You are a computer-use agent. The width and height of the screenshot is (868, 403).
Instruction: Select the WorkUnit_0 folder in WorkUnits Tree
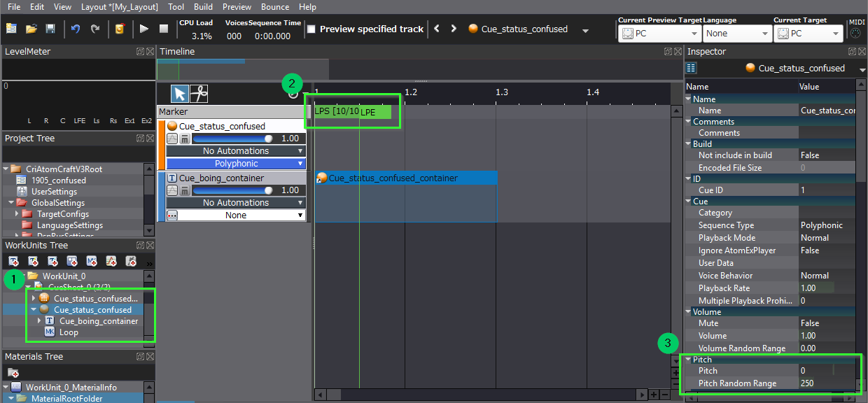click(64, 276)
